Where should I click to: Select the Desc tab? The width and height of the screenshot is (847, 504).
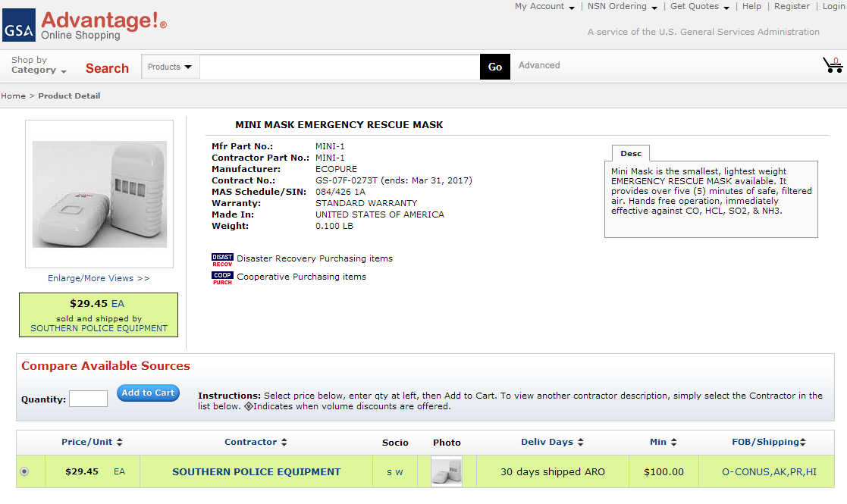pyautogui.click(x=631, y=153)
